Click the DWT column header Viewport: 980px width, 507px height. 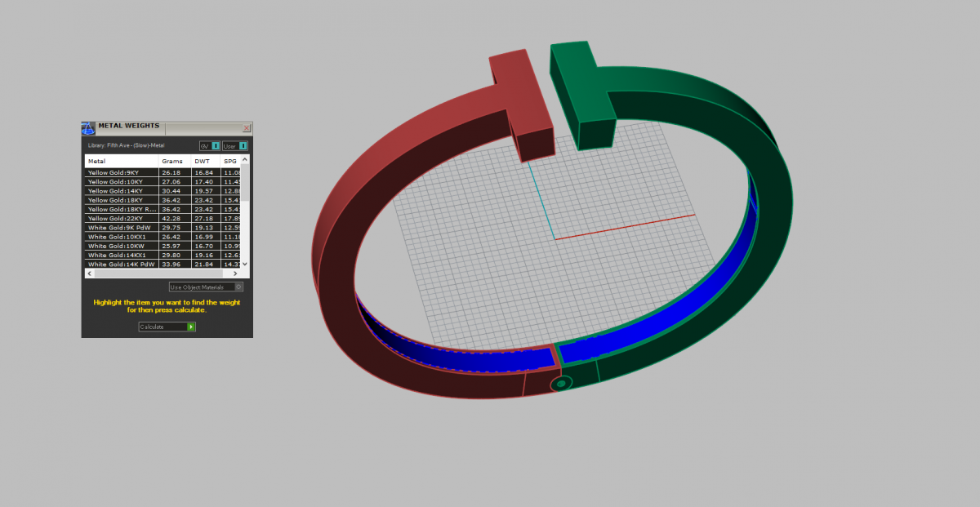tap(206, 161)
